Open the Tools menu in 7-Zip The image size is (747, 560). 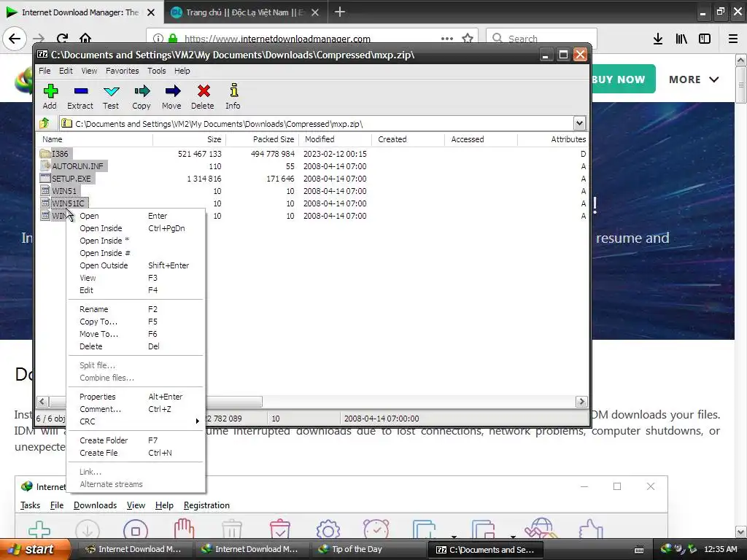pos(157,71)
